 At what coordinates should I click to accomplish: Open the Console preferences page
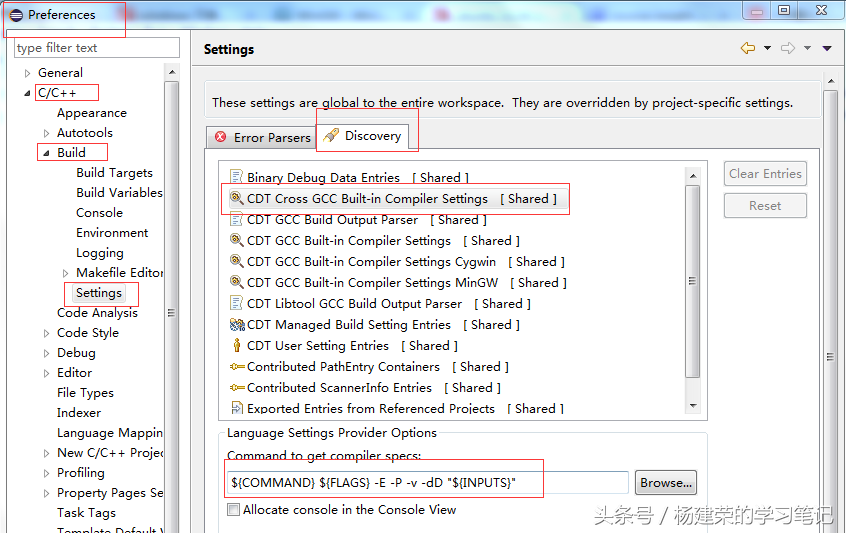point(99,213)
